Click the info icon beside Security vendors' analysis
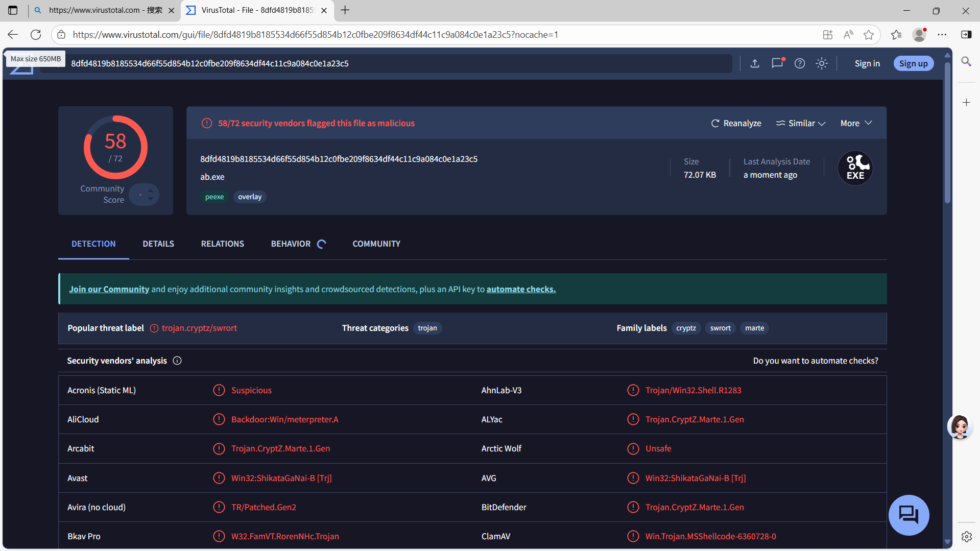 [177, 361]
